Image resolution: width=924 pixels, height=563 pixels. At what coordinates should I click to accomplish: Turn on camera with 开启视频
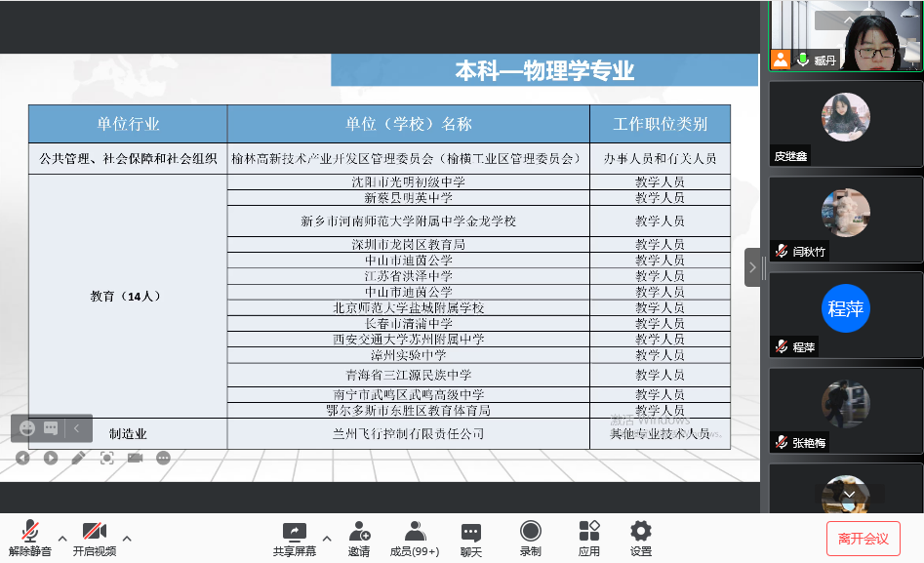(x=95, y=538)
